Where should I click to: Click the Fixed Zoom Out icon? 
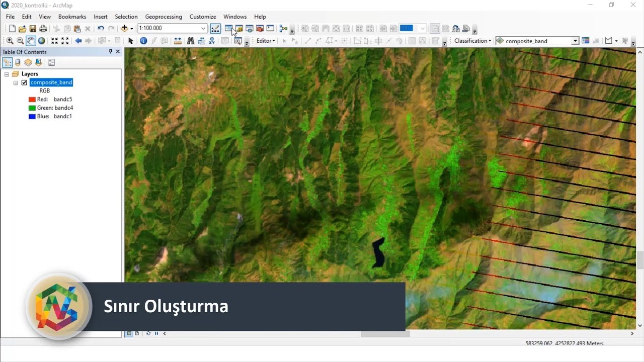tap(65, 41)
